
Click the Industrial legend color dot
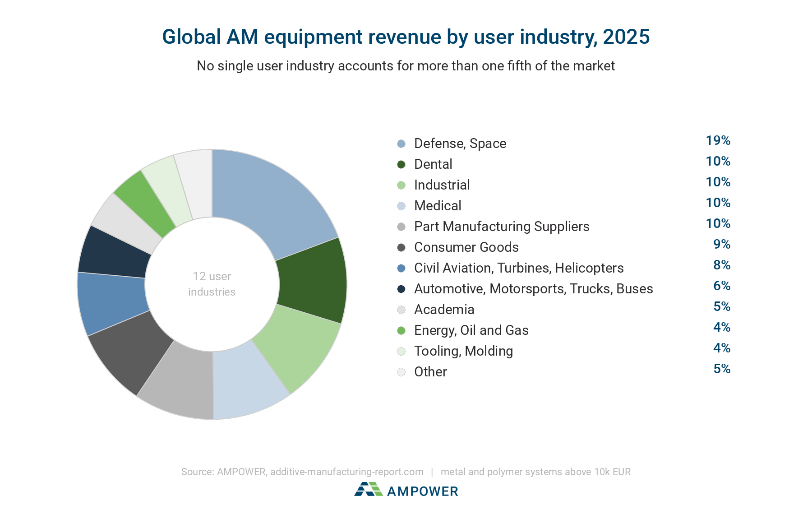(x=401, y=185)
